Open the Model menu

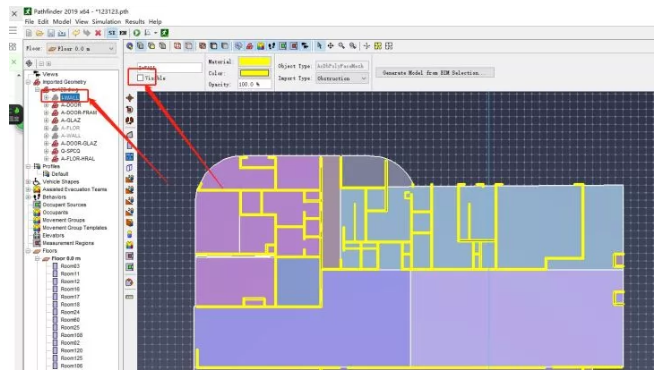point(62,21)
